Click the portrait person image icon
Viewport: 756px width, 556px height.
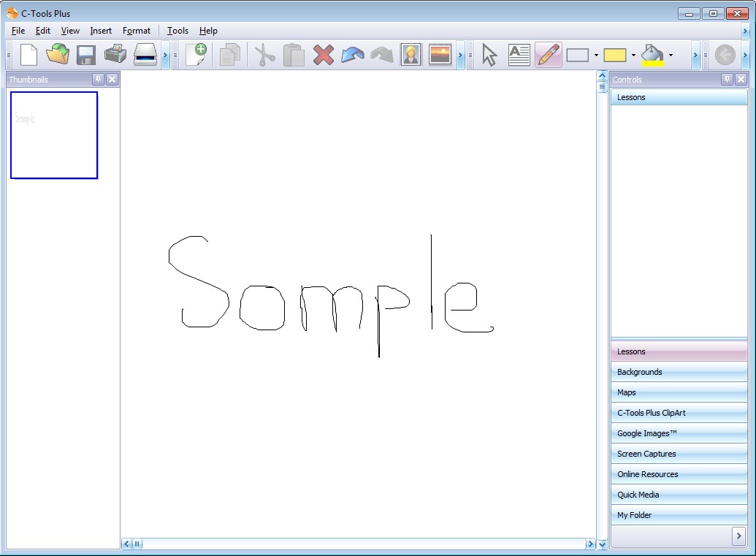(411, 55)
